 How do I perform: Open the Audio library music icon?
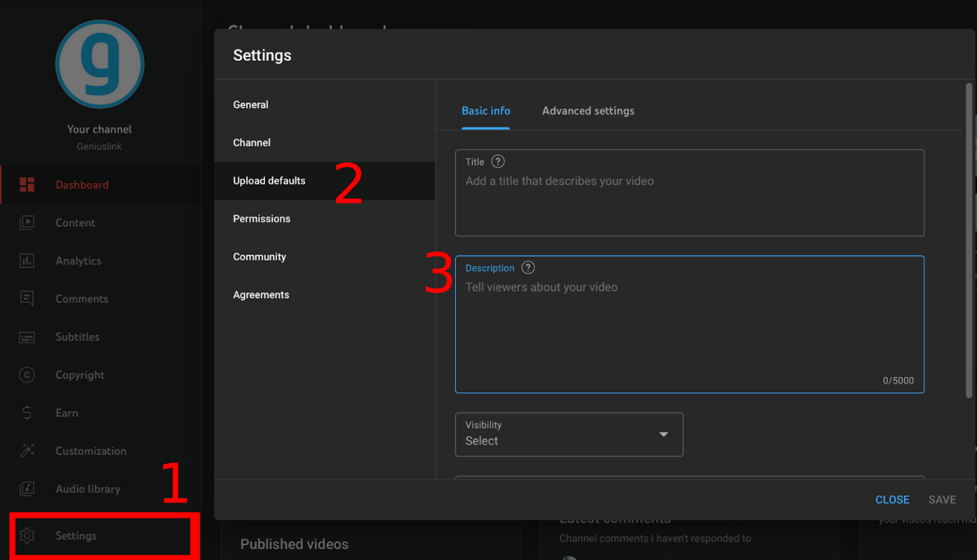[27, 489]
